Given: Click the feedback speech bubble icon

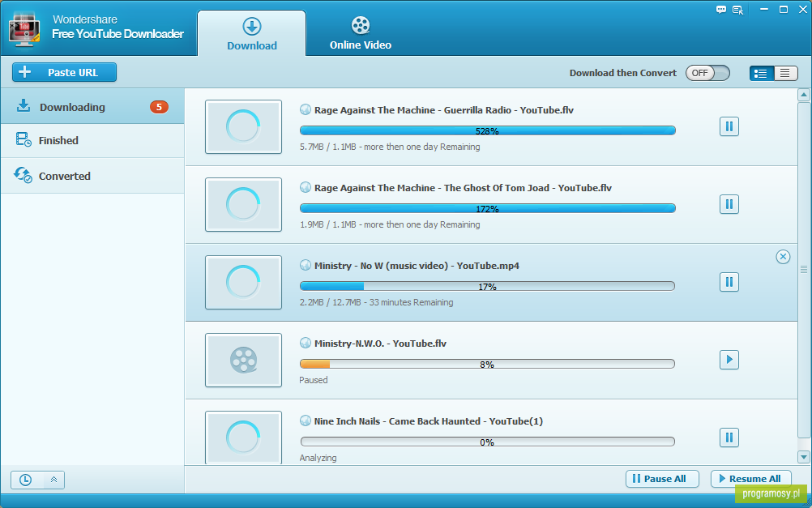Looking at the screenshot, I should (x=721, y=10).
